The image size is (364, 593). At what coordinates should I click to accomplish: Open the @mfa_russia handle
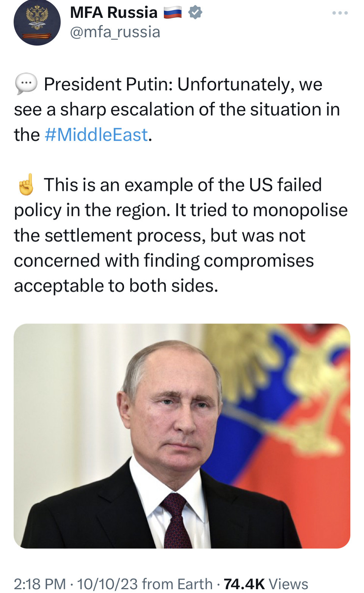115,32
